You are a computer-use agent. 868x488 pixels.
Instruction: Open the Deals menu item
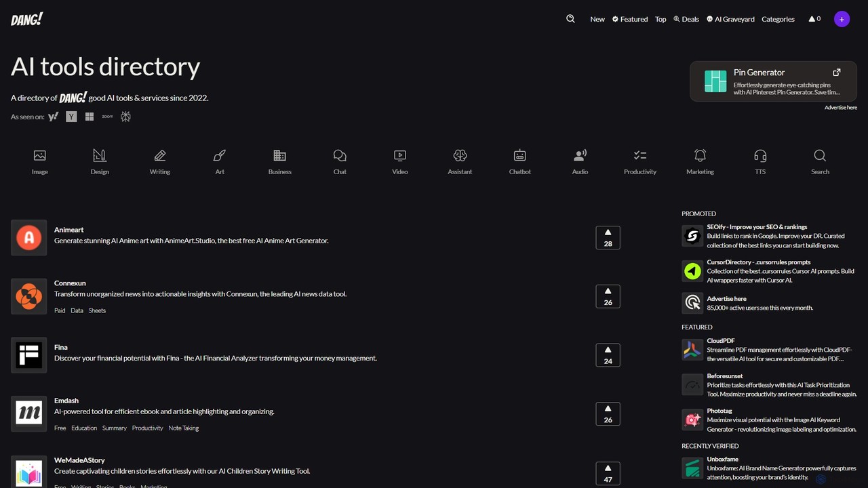686,19
